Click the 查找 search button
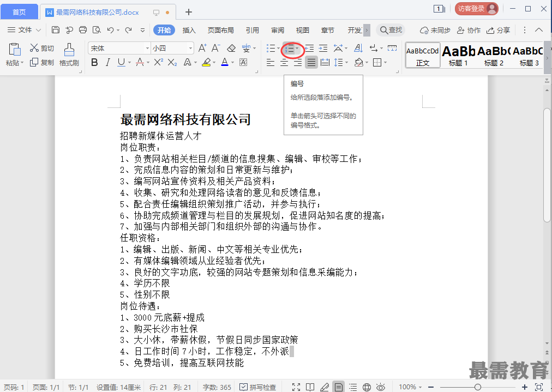Viewport: 552px width, 392px height. (x=391, y=31)
